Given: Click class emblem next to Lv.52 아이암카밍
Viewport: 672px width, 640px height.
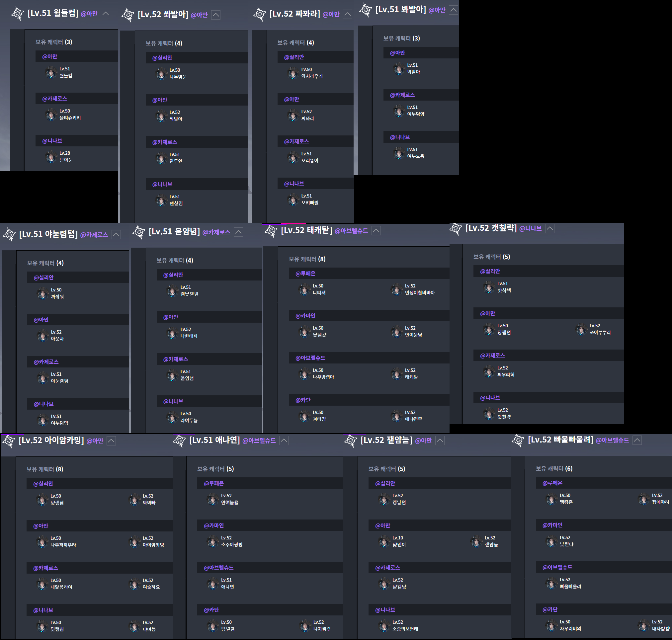Looking at the screenshot, I should click(9, 441).
